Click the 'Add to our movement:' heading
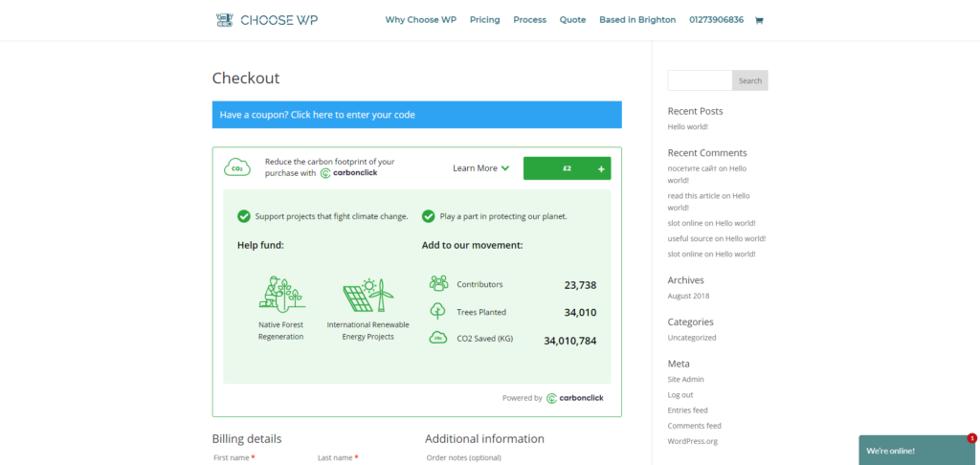Screen dimensions: 980x465 click(473, 245)
